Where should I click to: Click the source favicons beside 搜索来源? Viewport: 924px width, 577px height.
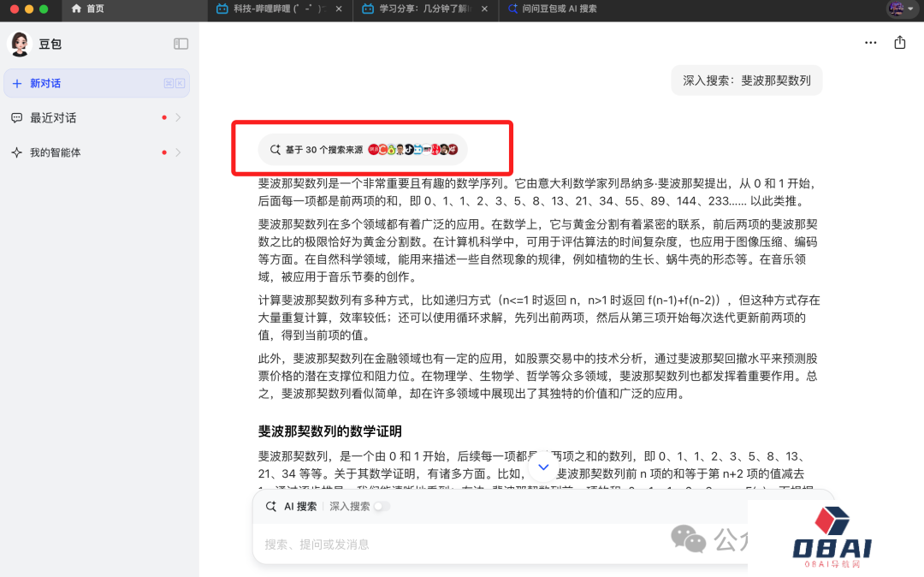(413, 150)
